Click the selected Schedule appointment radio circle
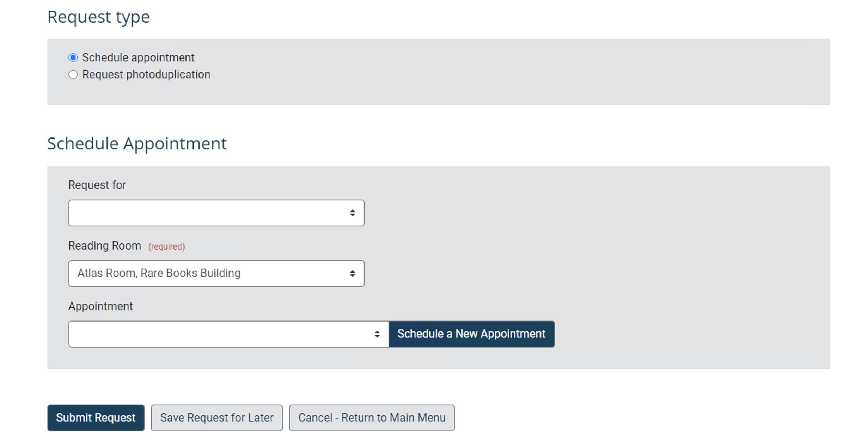This screenshot has height=447, width=868. click(73, 57)
